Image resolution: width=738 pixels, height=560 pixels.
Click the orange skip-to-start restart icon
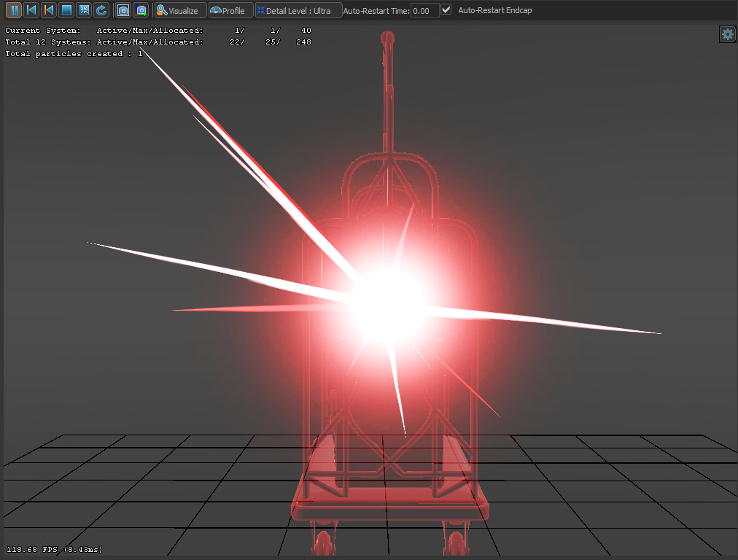coord(49,10)
